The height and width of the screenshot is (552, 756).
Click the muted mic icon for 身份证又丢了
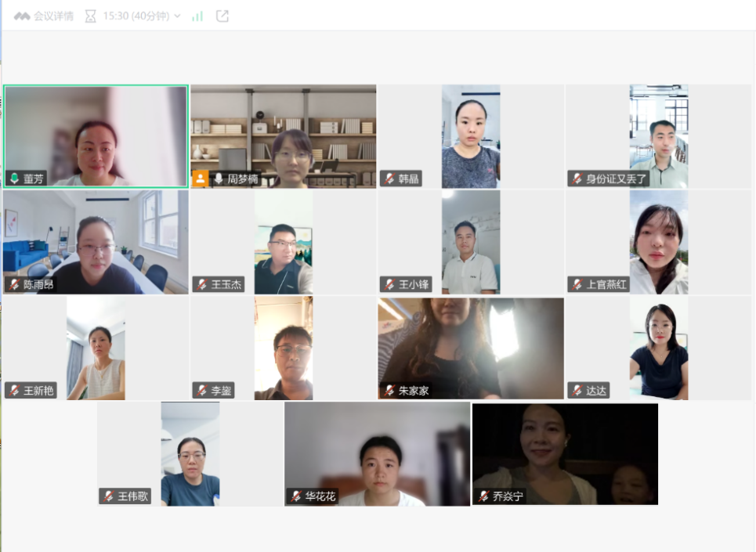click(577, 179)
